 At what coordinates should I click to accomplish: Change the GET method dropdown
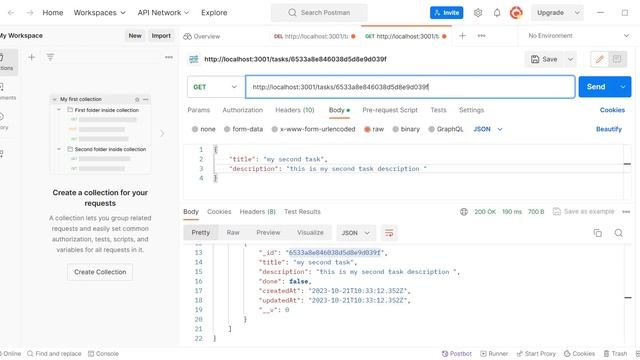[215, 87]
